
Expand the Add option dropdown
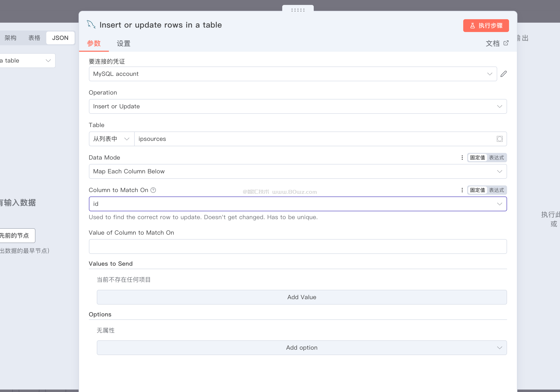[x=301, y=348]
